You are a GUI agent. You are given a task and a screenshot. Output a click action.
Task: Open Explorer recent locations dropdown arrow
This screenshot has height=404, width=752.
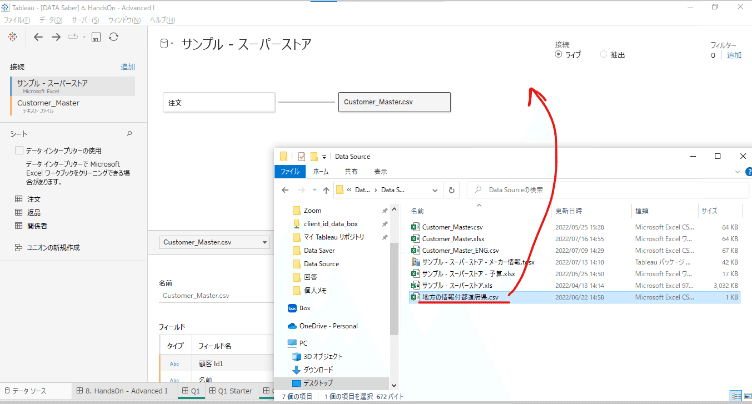(315, 190)
